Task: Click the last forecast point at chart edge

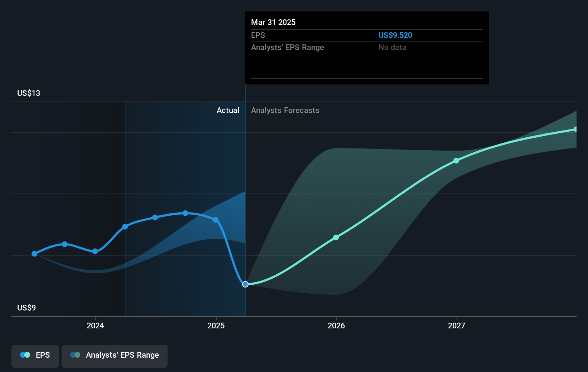Action: click(575, 129)
